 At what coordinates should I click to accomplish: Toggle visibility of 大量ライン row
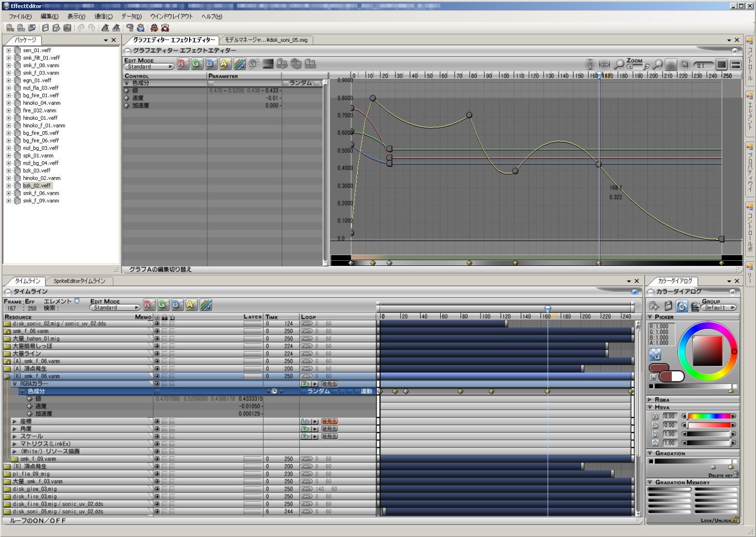tap(157, 354)
